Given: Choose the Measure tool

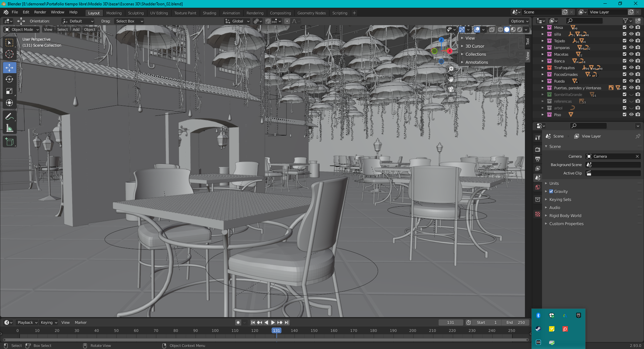Looking at the screenshot, I should (9, 129).
